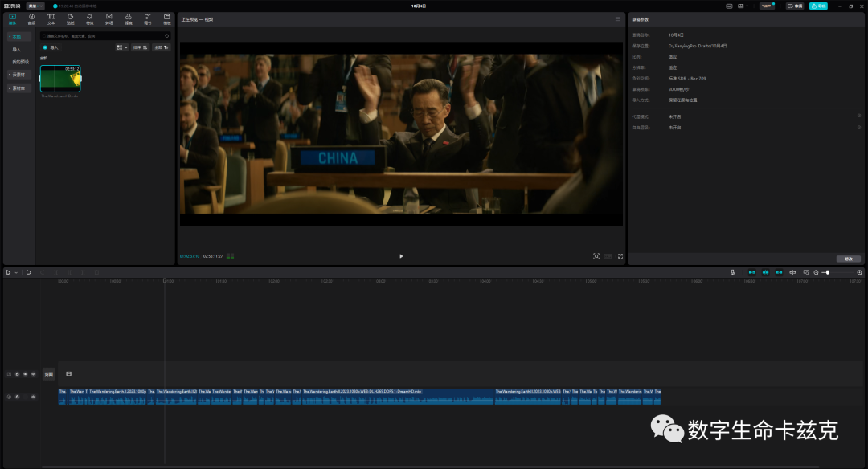Zoom in the timeline with plus icon

tap(859, 273)
